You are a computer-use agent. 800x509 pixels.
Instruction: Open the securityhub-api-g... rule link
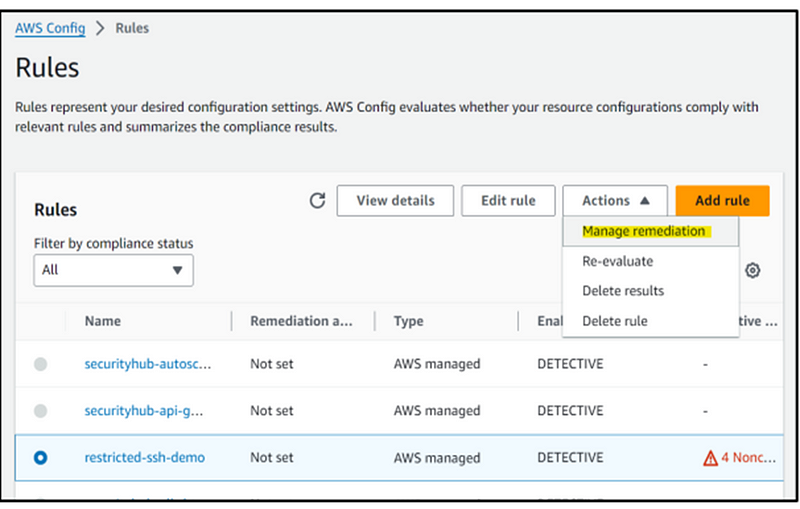point(143,411)
